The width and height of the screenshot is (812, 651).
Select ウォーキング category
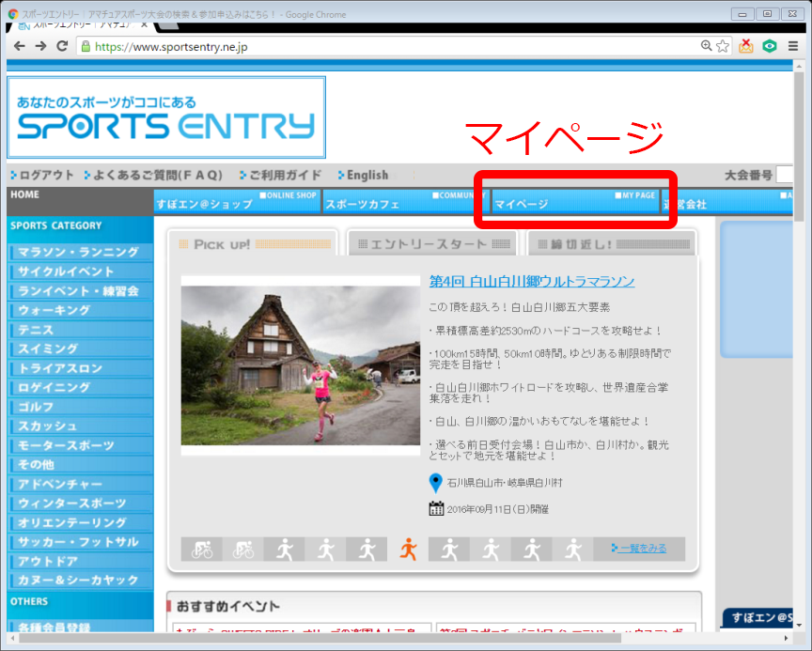pos(80,310)
